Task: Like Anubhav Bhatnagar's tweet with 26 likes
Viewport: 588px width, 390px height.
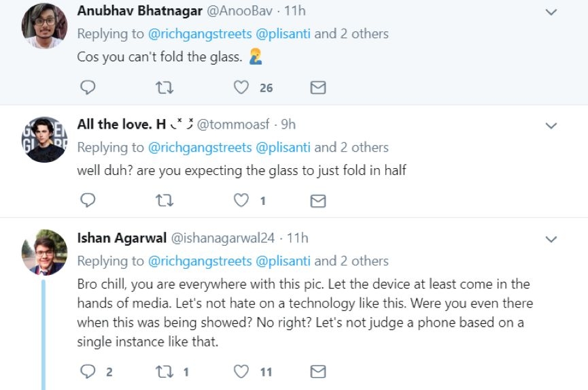Action: tap(241, 87)
